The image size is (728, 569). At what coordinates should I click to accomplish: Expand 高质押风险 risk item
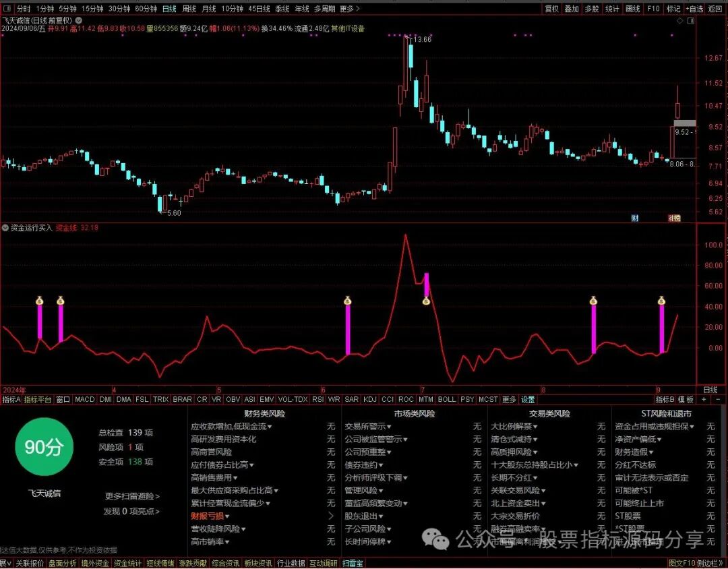coord(514,452)
